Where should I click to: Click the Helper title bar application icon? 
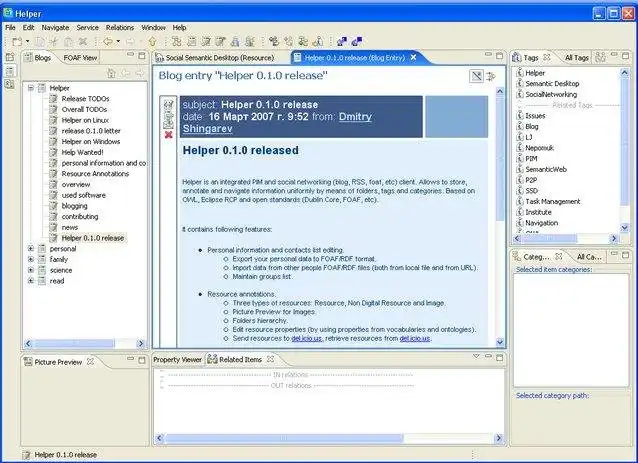(x=8, y=13)
